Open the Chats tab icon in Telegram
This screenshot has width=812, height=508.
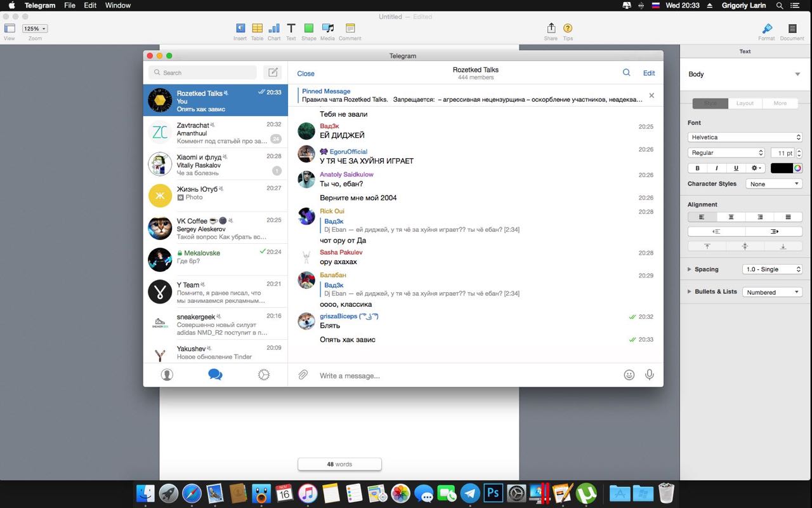click(215, 375)
